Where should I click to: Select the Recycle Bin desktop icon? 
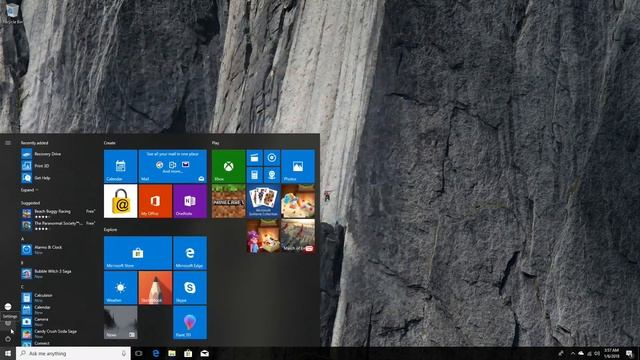(13, 13)
